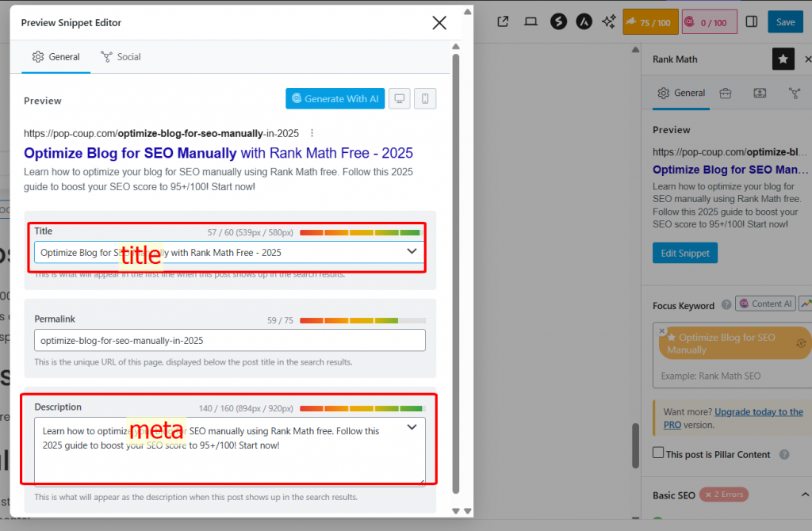Click the Content AI button

coord(765,304)
